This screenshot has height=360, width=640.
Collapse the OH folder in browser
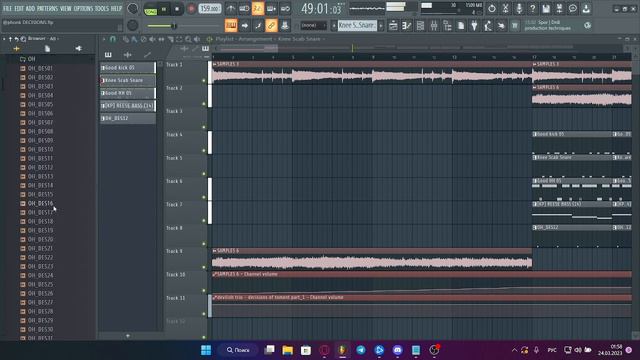tap(23, 59)
